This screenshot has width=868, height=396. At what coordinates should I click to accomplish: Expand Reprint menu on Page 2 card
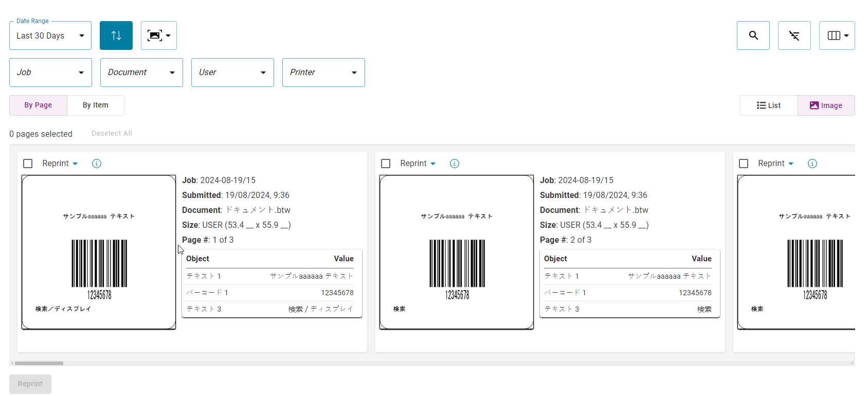(x=418, y=164)
